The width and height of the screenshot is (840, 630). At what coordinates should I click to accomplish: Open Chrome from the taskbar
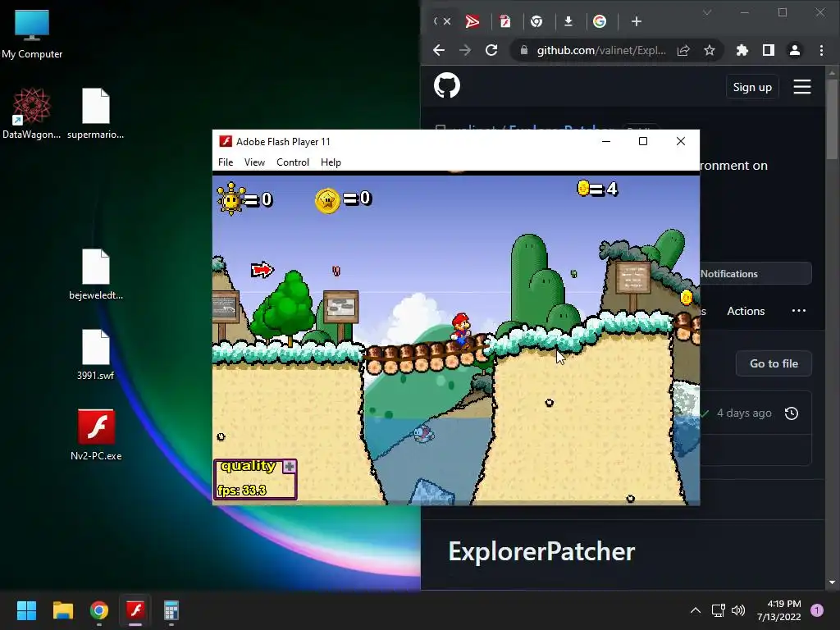(99, 610)
